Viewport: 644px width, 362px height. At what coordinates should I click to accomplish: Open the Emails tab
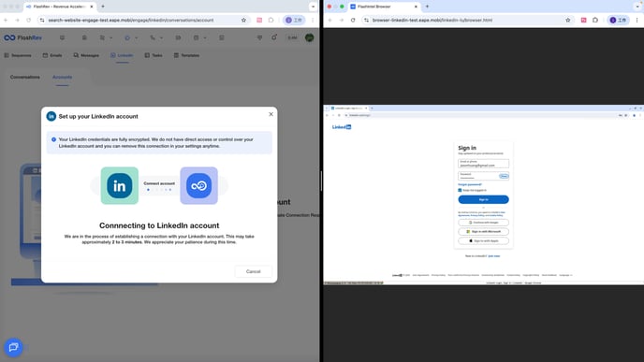click(x=52, y=55)
